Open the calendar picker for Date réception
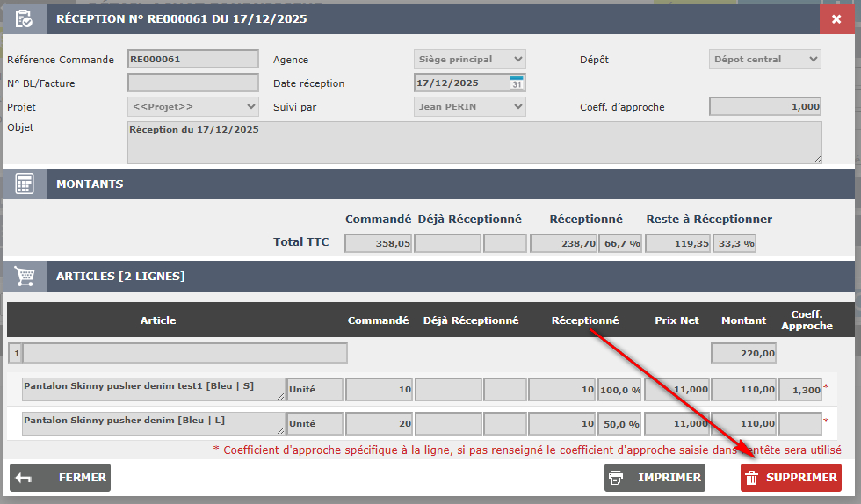The width and height of the screenshot is (861, 504). [517, 83]
